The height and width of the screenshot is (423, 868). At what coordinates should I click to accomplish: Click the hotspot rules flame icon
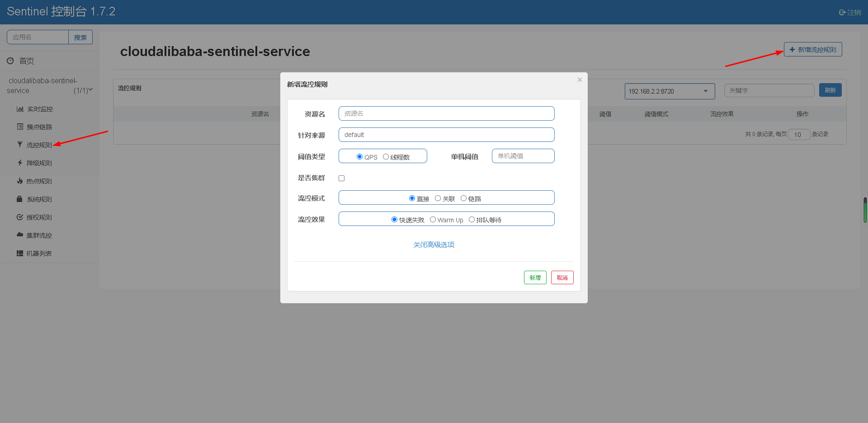(x=20, y=181)
